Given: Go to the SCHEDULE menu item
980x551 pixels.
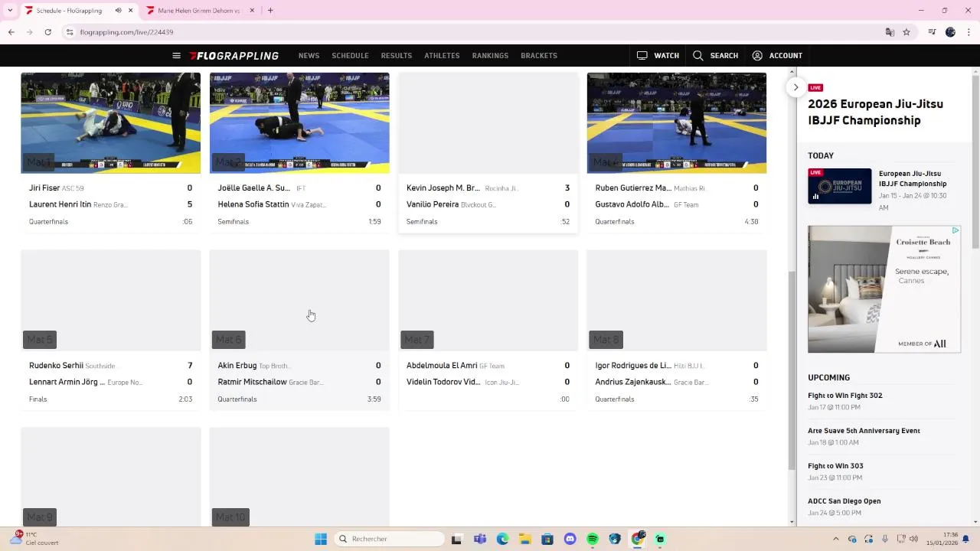Looking at the screenshot, I should 350,56.
